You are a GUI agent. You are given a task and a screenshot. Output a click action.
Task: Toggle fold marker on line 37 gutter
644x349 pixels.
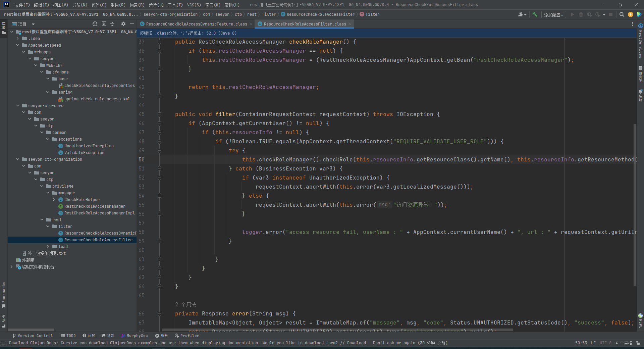(160, 42)
